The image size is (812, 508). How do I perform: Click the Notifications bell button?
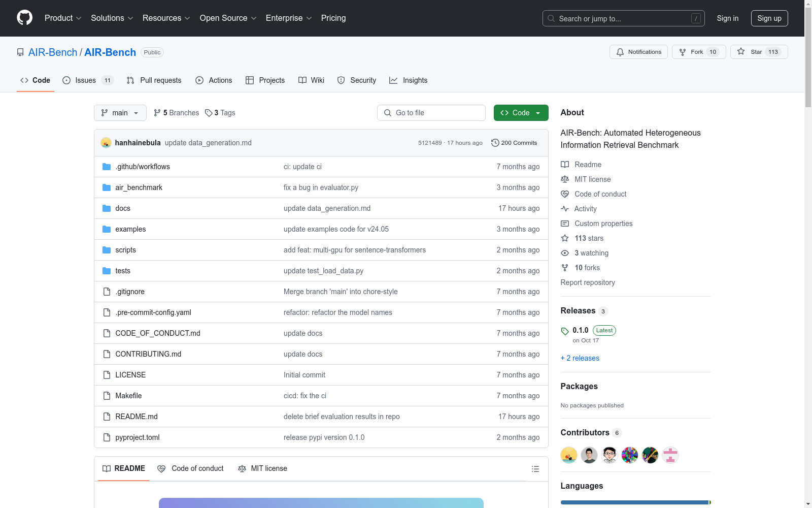pos(638,52)
